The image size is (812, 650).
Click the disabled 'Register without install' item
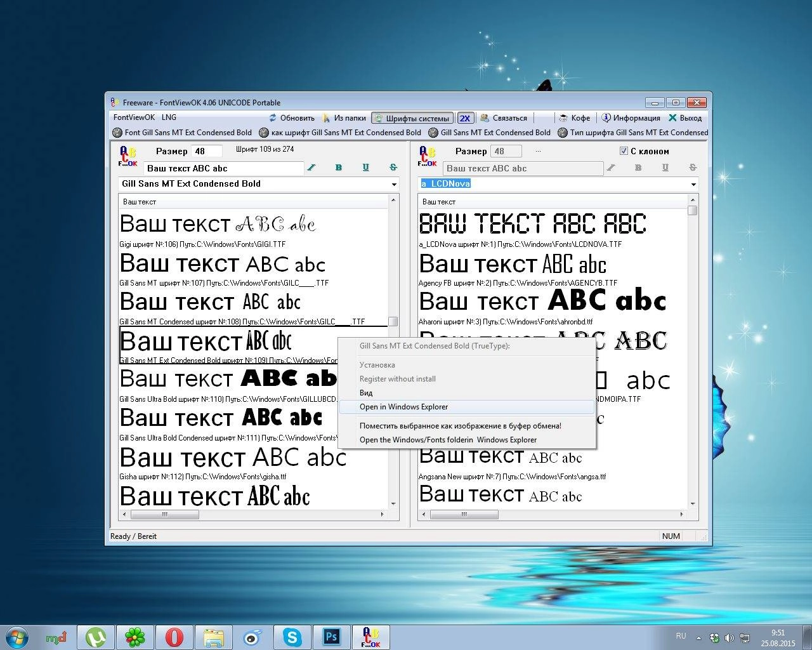pos(467,379)
